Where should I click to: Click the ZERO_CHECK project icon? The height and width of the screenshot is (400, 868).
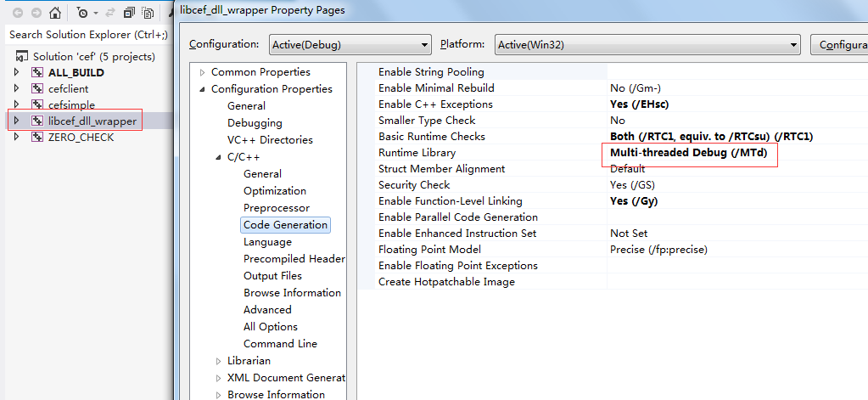click(37, 137)
